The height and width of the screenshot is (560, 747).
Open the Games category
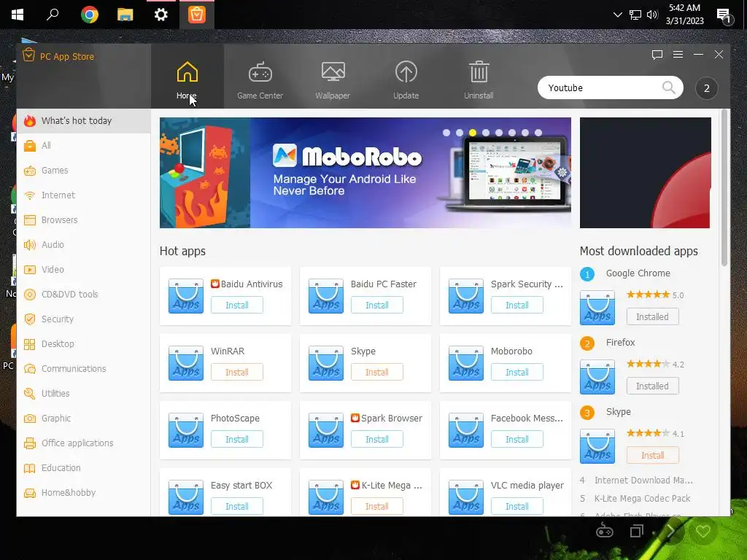click(x=84, y=171)
